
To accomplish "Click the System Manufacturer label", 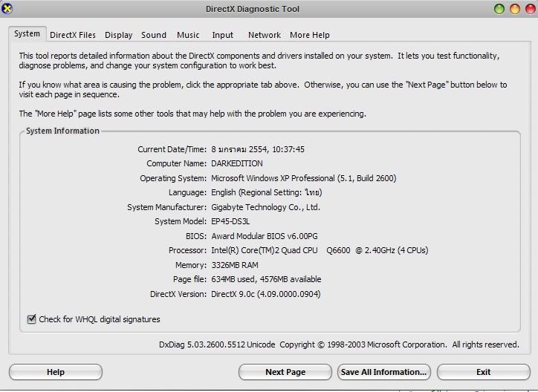I will coord(166,207).
